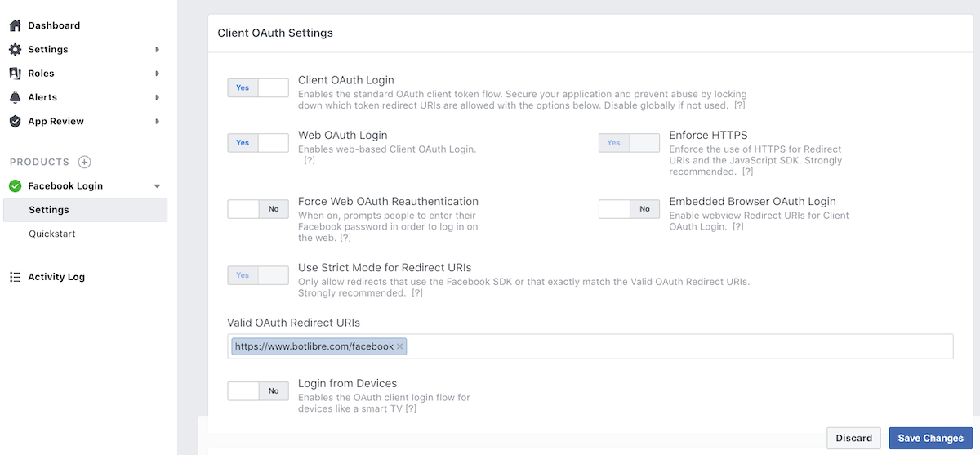Click the Dashboard house icon

click(15, 25)
